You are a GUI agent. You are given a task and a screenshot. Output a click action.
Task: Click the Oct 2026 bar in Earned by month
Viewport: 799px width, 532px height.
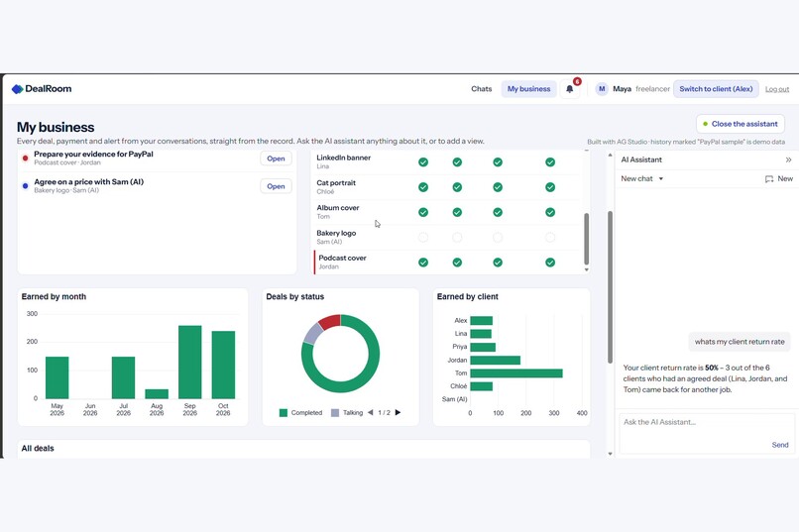(x=223, y=365)
